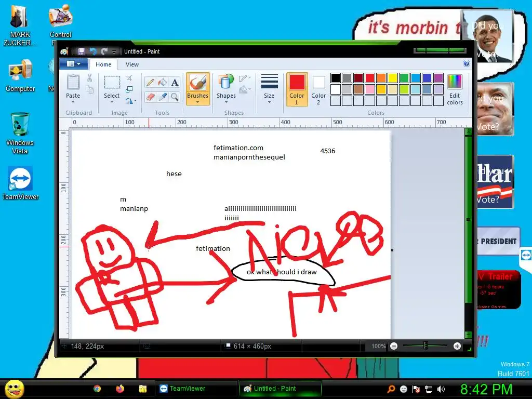Click the Copy icon in Clipboard

pyautogui.click(x=89, y=89)
